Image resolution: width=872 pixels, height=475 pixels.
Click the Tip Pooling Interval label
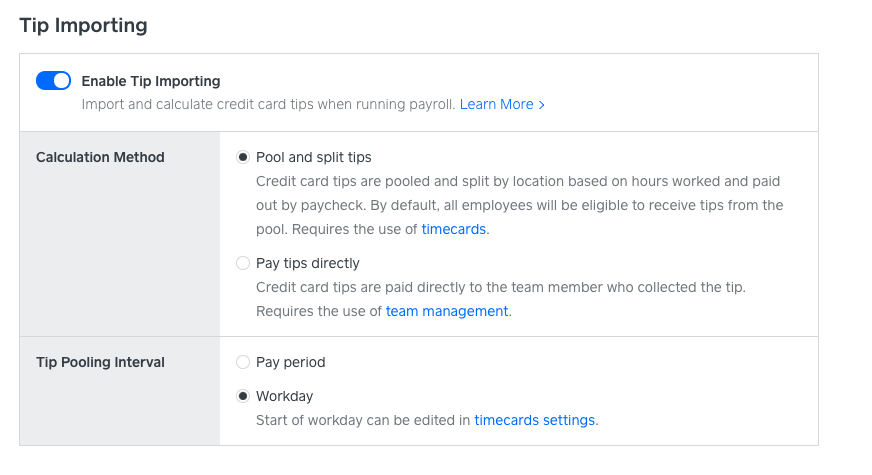point(100,362)
